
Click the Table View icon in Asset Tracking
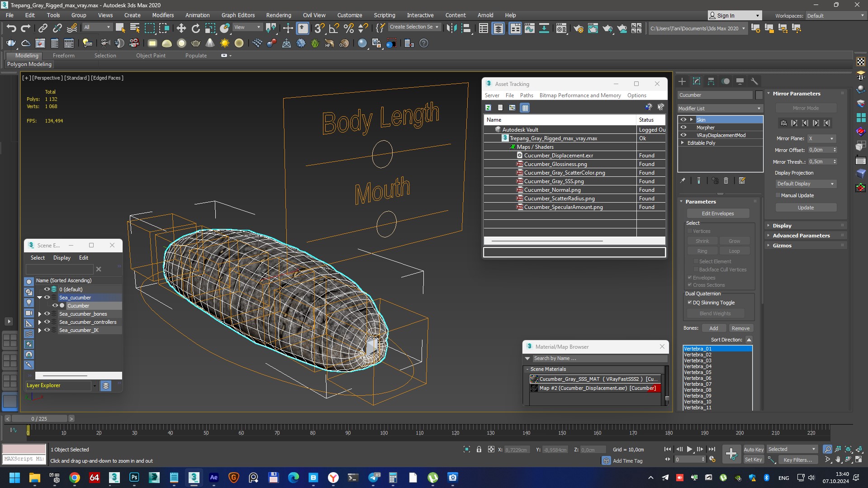tap(525, 108)
